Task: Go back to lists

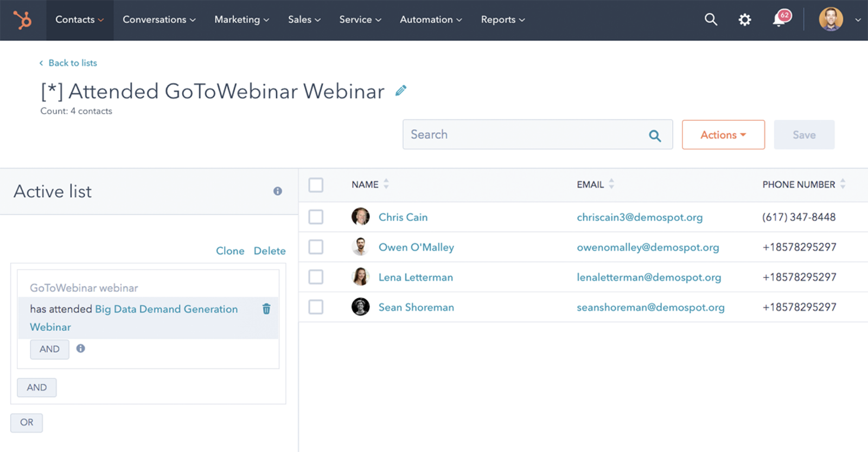Action: click(68, 63)
